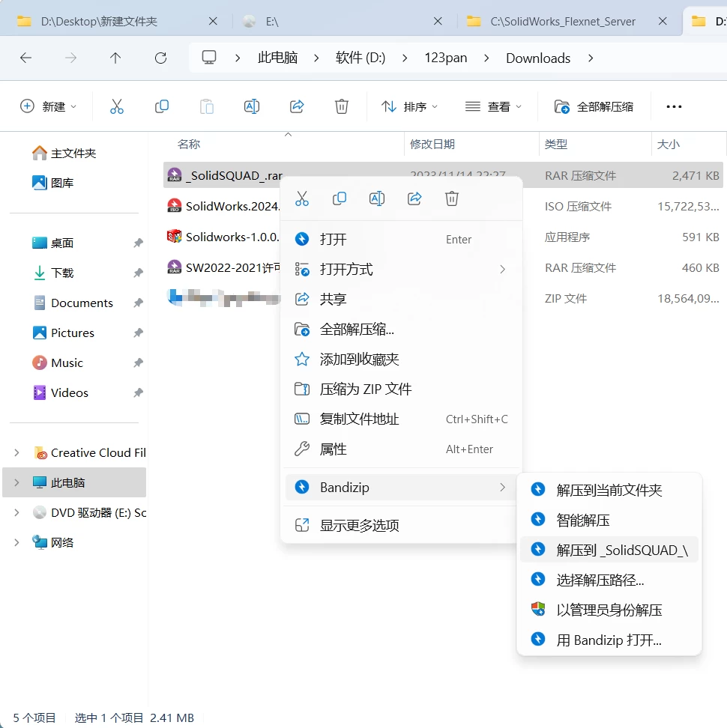Image resolution: width=727 pixels, height=728 pixels.
Task: Click the Share icon in the Explorer toolbar
Action: pos(297,107)
